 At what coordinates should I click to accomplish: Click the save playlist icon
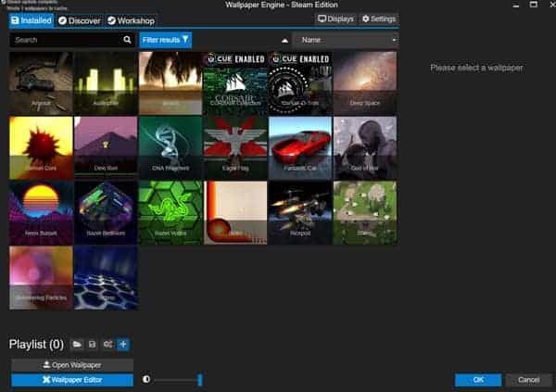point(93,345)
